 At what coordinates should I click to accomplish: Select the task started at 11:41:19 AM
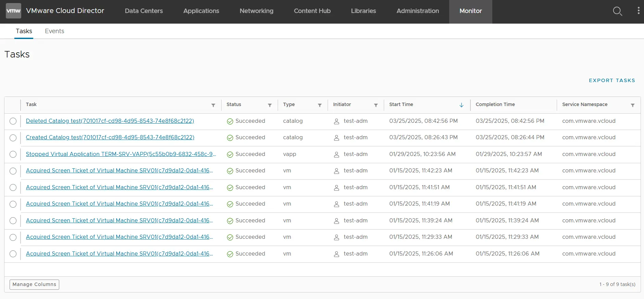(x=13, y=204)
